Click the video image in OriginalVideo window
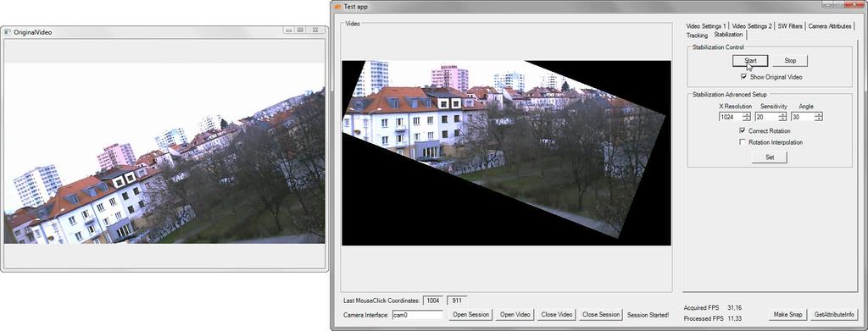This screenshot has width=868, height=331. point(164,153)
